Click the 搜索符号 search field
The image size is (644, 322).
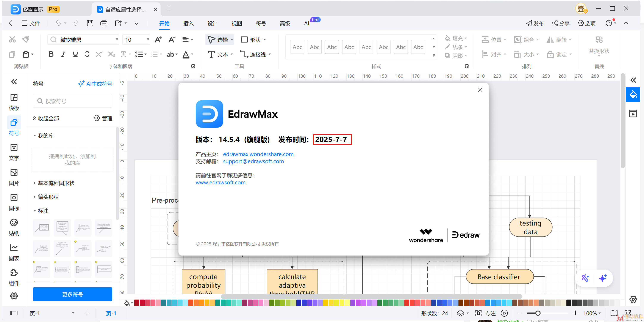point(72,101)
